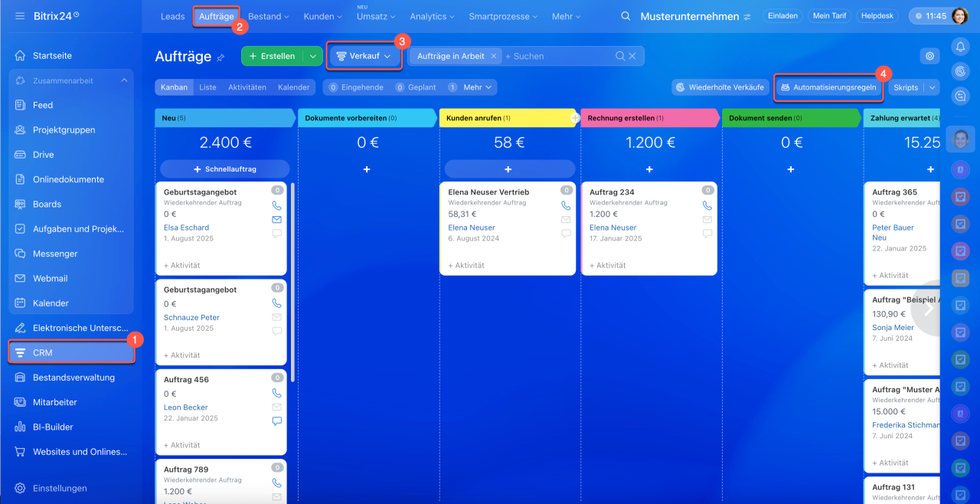Click the pink 'Rechnung erstellen' stage header
Viewport: 980px width, 504px height.
click(x=649, y=118)
